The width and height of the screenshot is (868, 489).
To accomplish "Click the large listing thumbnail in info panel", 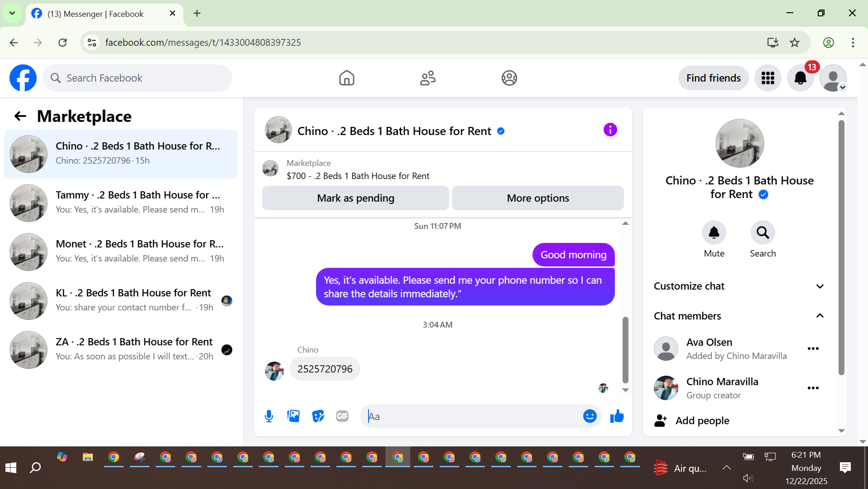I will click(739, 143).
